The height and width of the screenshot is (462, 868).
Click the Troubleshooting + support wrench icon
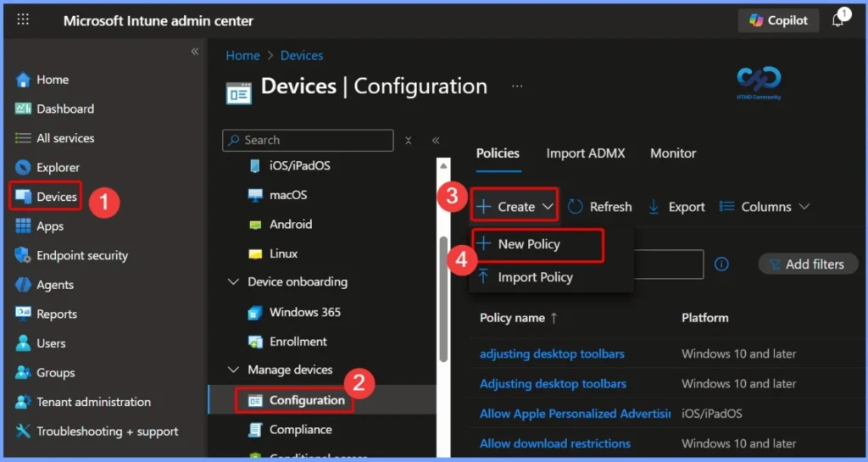pyautogui.click(x=23, y=431)
